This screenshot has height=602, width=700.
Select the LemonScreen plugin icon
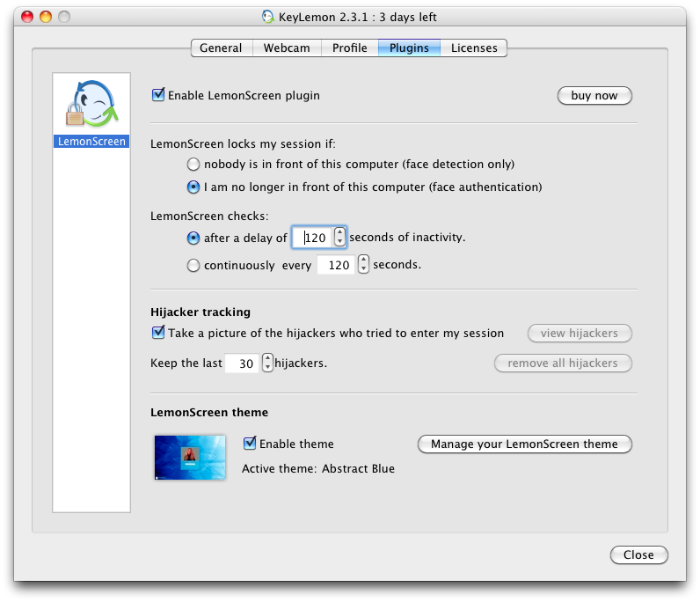point(92,104)
